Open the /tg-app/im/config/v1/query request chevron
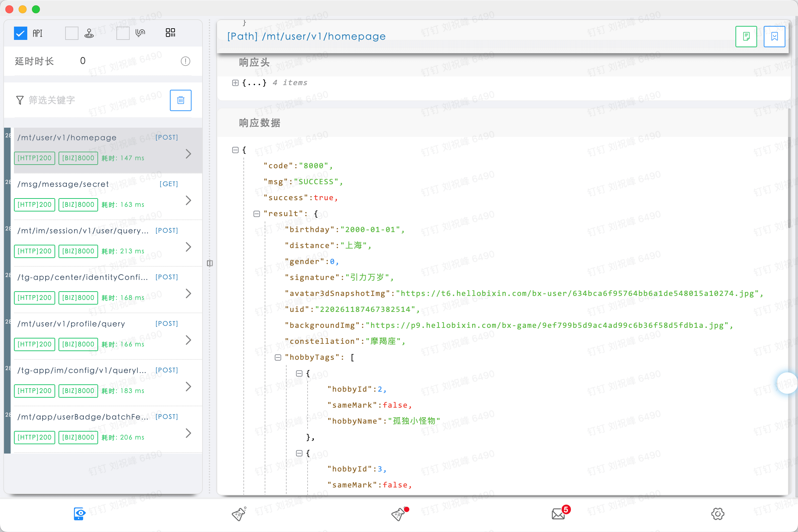This screenshot has width=798, height=532. (189, 386)
